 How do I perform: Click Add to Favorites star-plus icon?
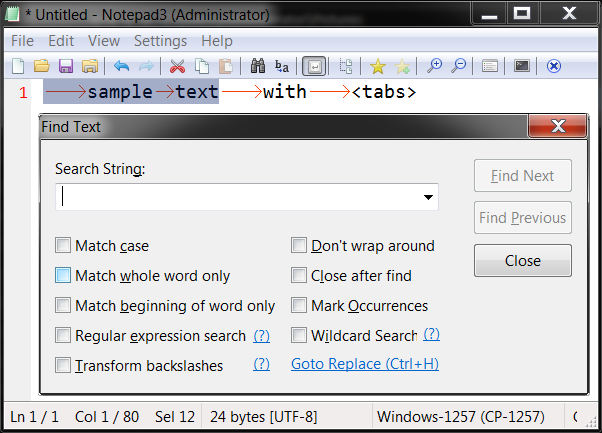click(402, 66)
